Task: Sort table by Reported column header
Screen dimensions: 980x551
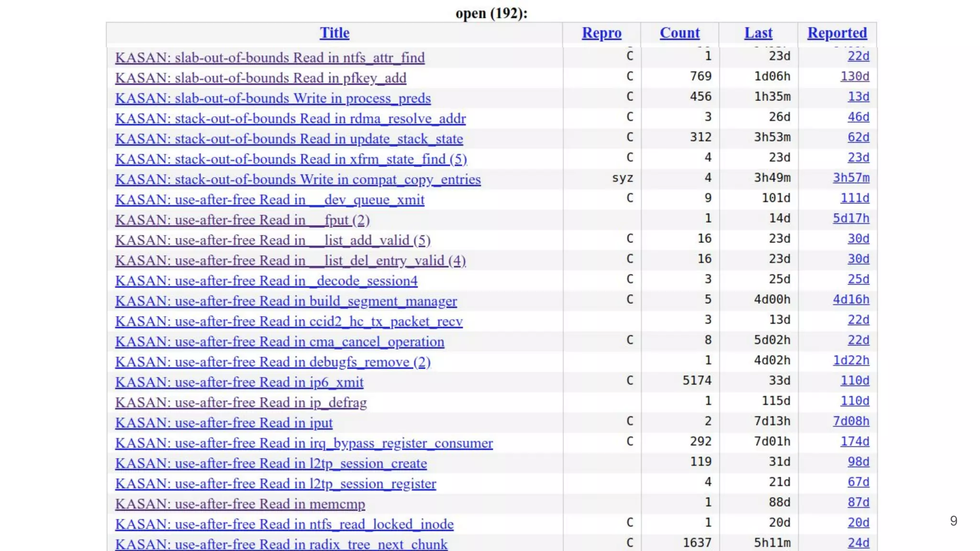Action: [837, 33]
